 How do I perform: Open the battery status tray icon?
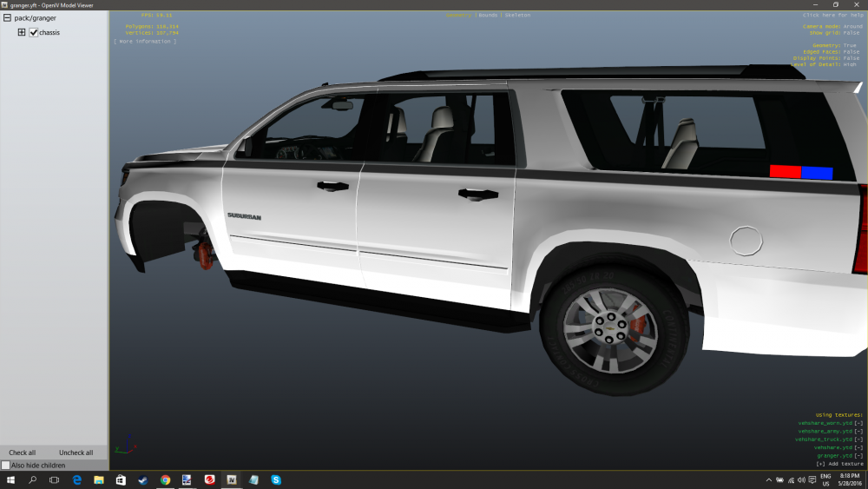point(779,480)
